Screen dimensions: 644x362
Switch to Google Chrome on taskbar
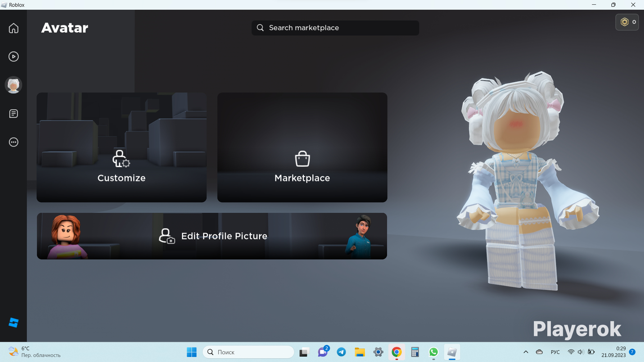tap(397, 352)
